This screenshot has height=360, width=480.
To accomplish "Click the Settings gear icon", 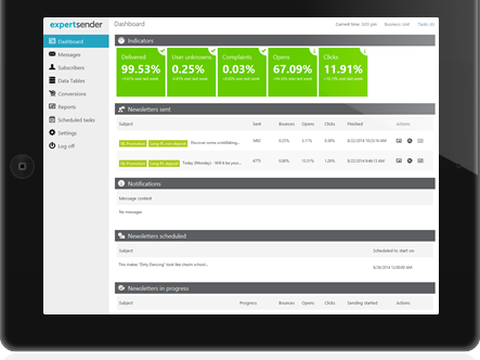I will point(52,133).
